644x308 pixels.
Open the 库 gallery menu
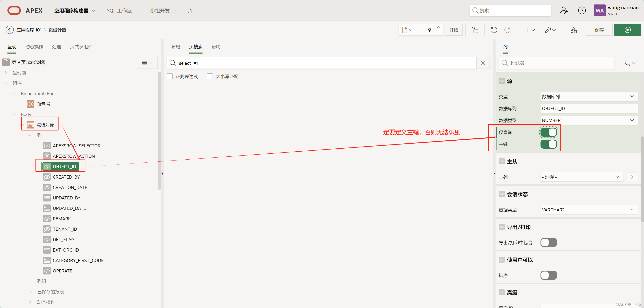click(x=190, y=10)
